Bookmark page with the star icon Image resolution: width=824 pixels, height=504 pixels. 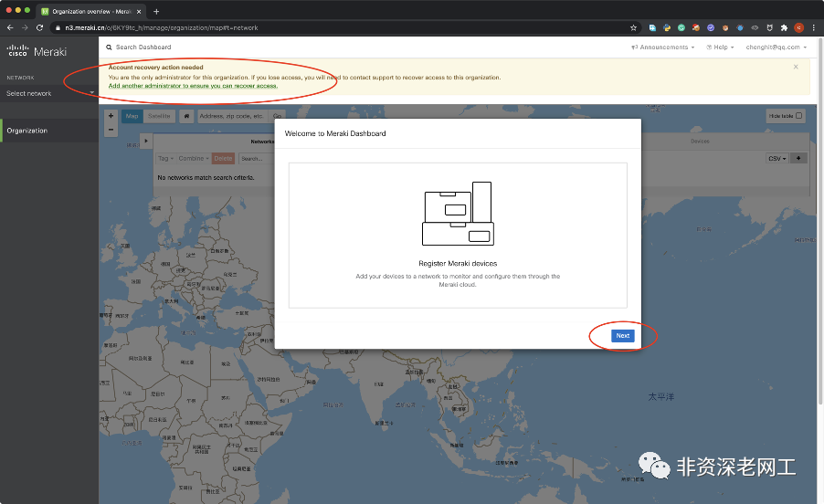pos(633,27)
